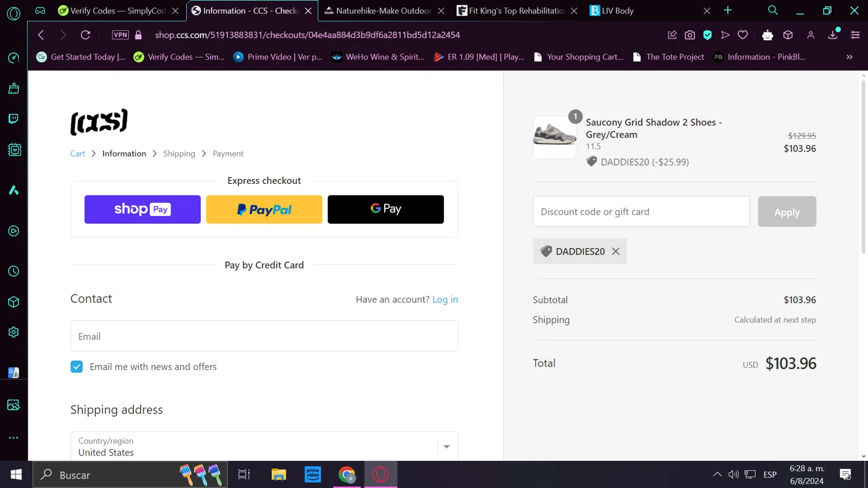
Task: Open the Windows notification center icon
Action: click(845, 475)
